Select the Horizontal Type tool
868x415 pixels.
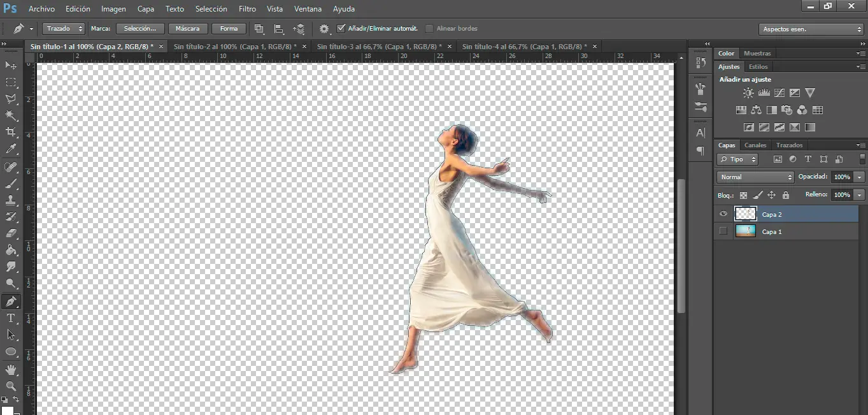pyautogui.click(x=11, y=318)
